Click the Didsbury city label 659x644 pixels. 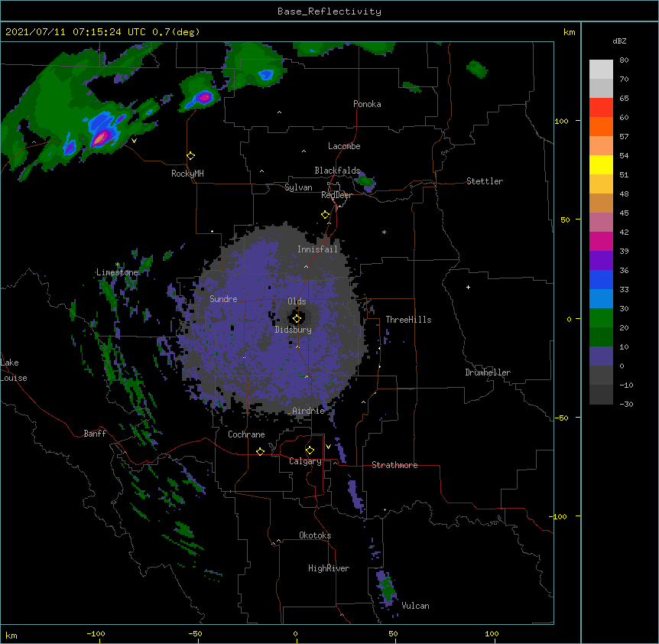click(x=294, y=330)
